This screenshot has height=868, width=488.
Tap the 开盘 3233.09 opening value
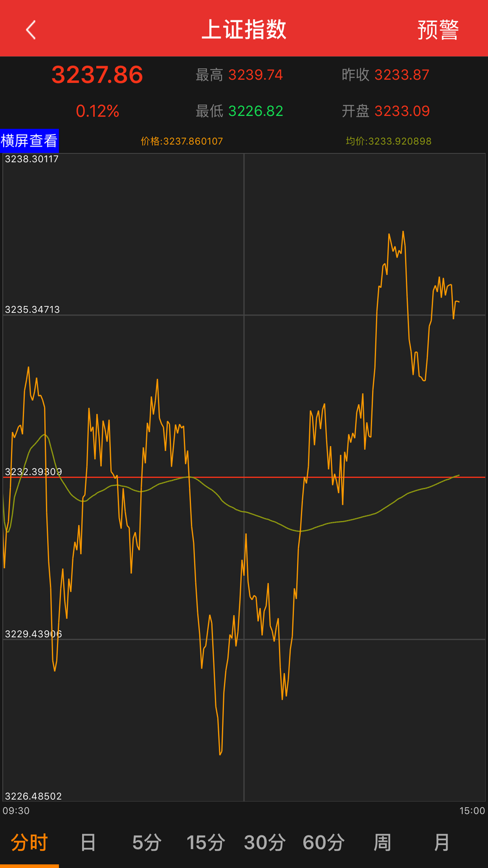coord(385,111)
